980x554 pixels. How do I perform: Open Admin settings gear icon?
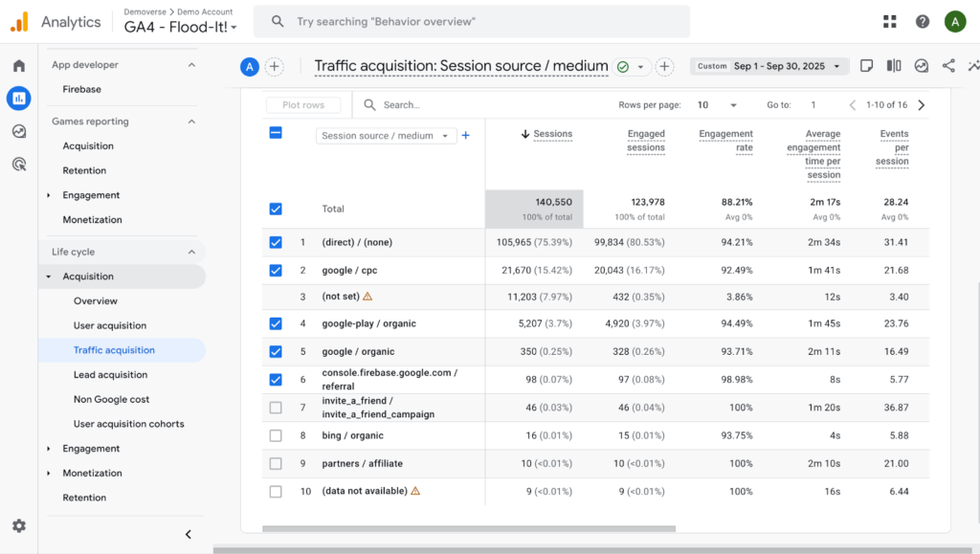pyautogui.click(x=18, y=525)
